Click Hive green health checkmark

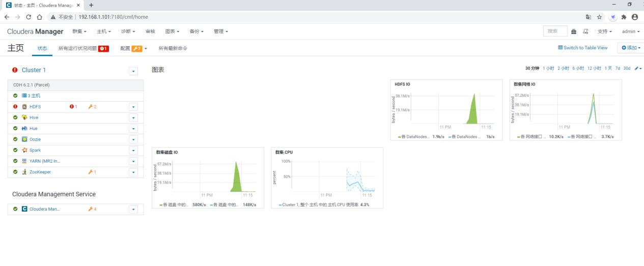tap(15, 117)
